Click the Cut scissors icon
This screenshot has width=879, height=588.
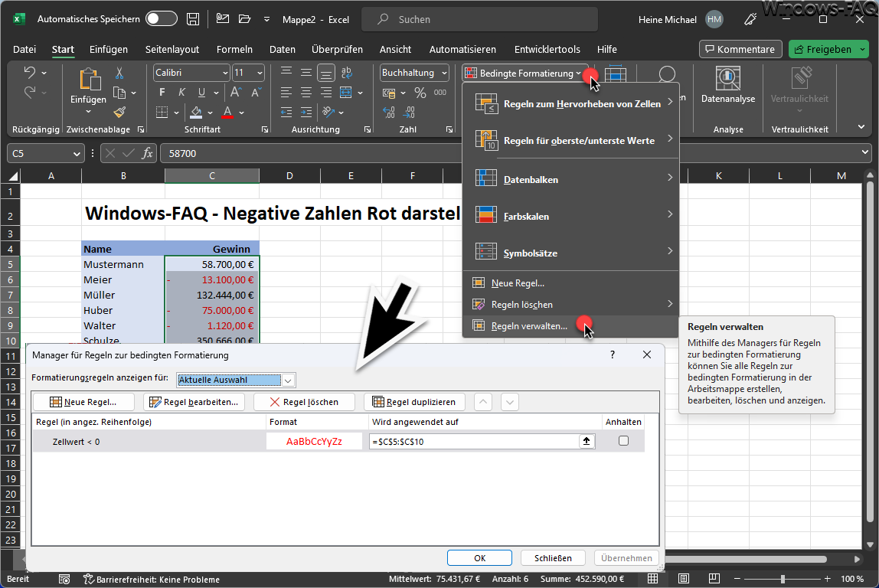click(119, 73)
